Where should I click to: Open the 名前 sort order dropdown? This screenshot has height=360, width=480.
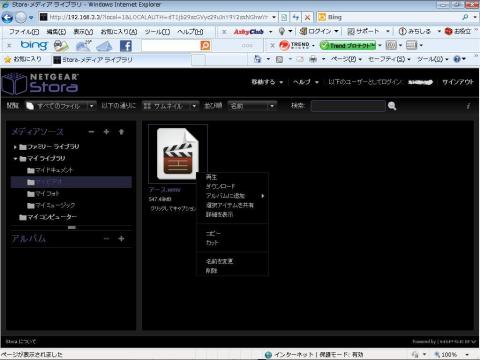pos(252,106)
